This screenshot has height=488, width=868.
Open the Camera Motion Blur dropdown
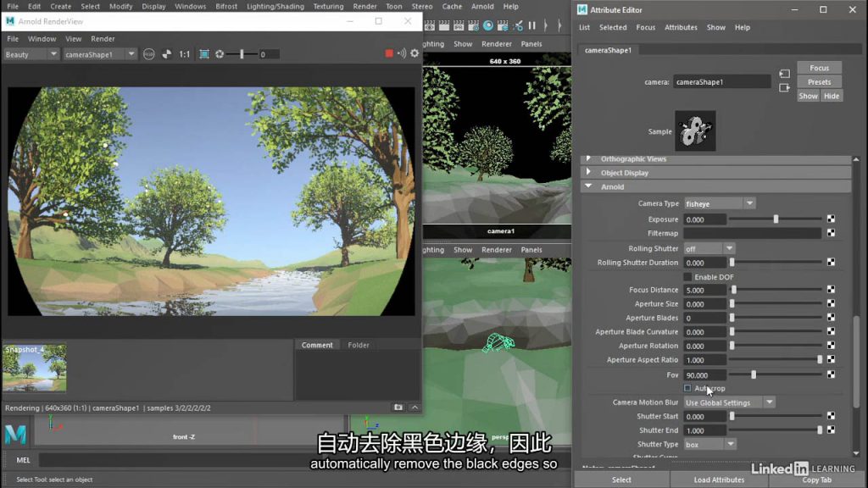[x=729, y=402]
